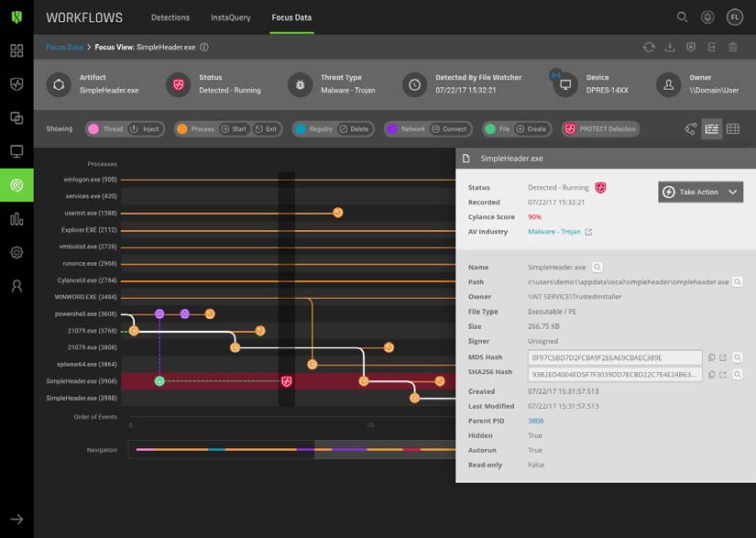Select the green radar Optics sidebar icon
The width and height of the screenshot is (756, 538).
[16, 185]
